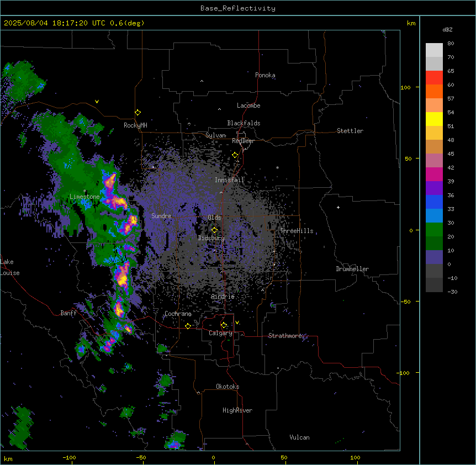
Task: Click yellow V marker east of Calgary
Action: pos(237,323)
